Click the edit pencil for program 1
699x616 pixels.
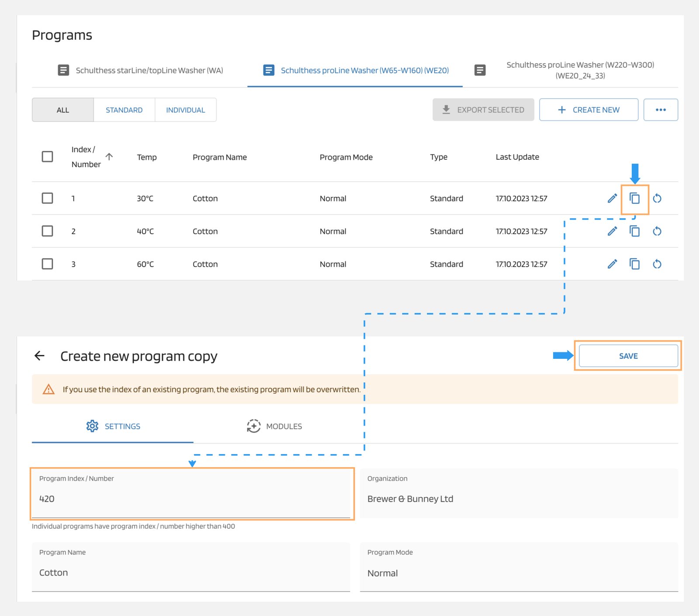[x=612, y=199]
